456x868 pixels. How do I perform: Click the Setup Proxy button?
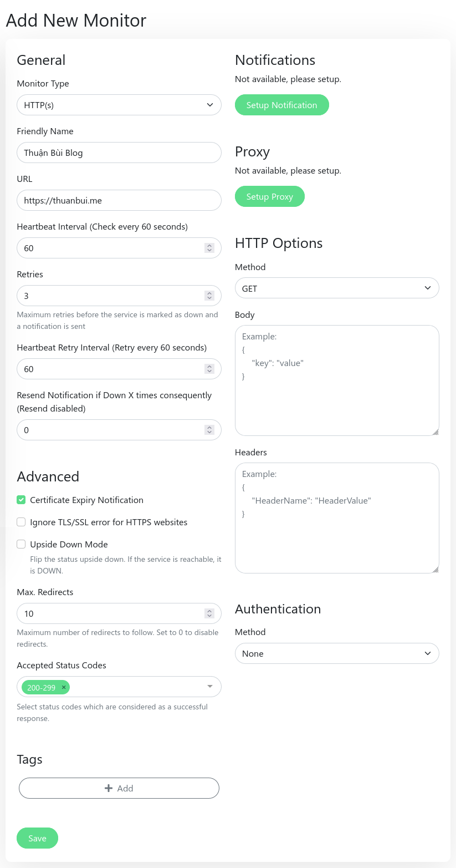269,196
